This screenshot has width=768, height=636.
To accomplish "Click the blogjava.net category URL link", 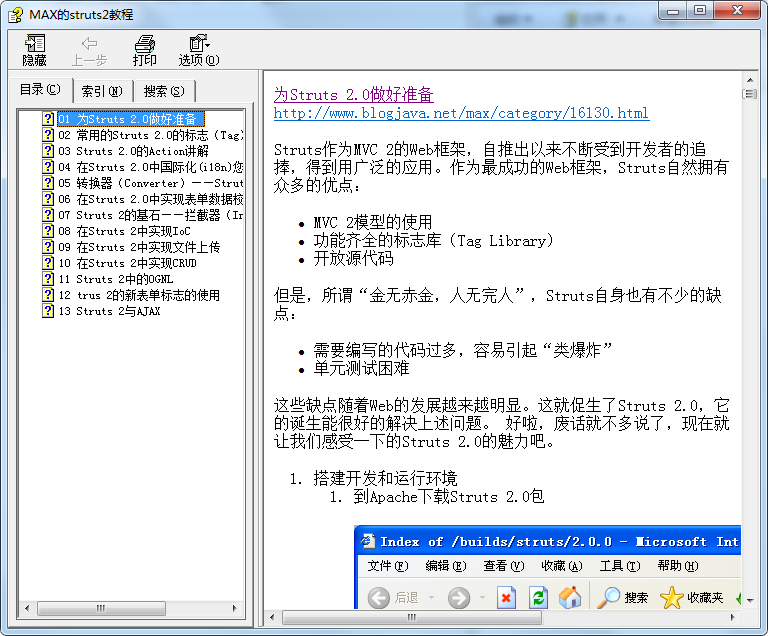I will click(x=461, y=113).
